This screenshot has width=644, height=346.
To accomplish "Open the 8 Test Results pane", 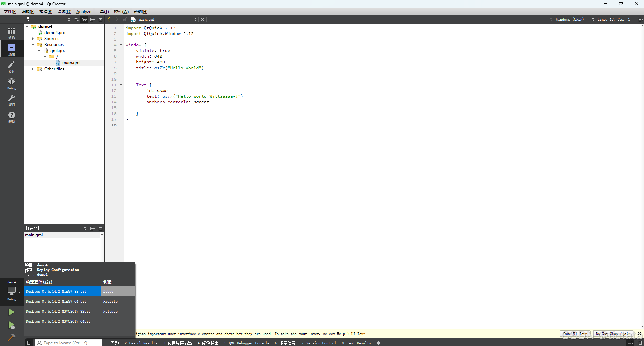I will click(357, 343).
